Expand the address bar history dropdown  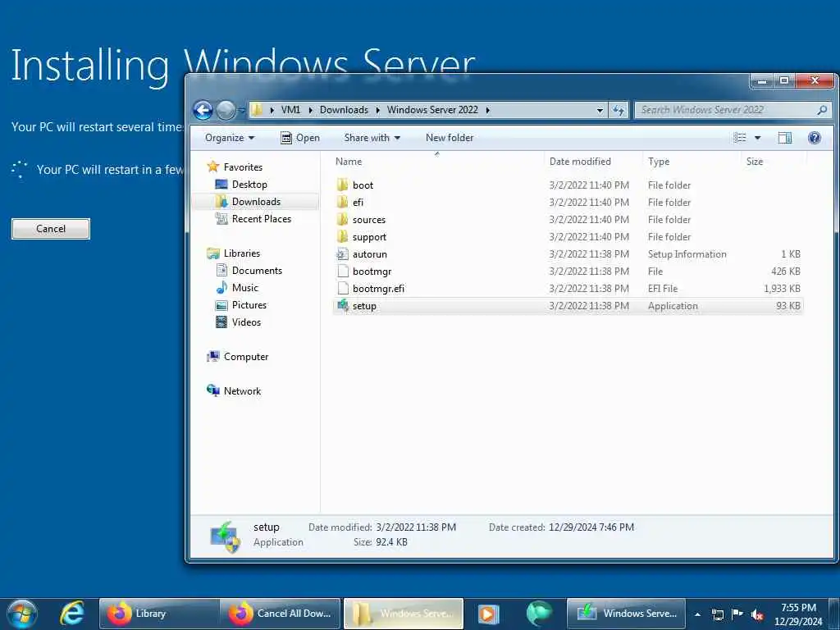point(600,110)
